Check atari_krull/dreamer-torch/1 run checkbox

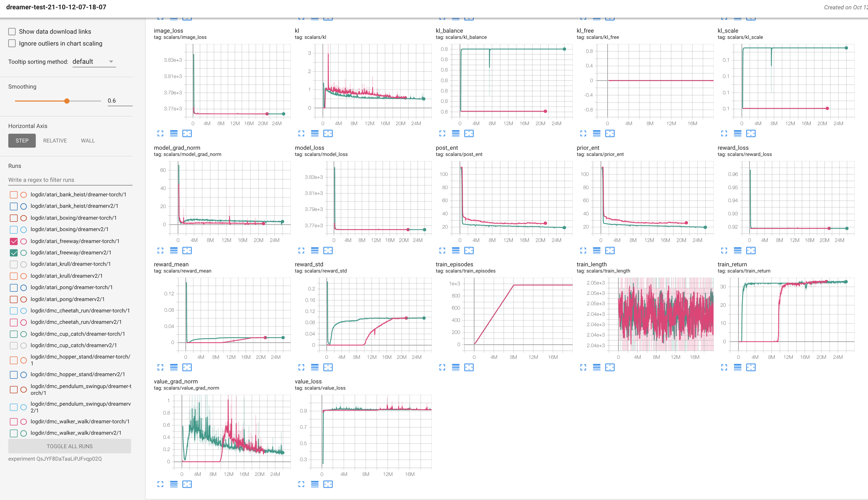point(14,265)
